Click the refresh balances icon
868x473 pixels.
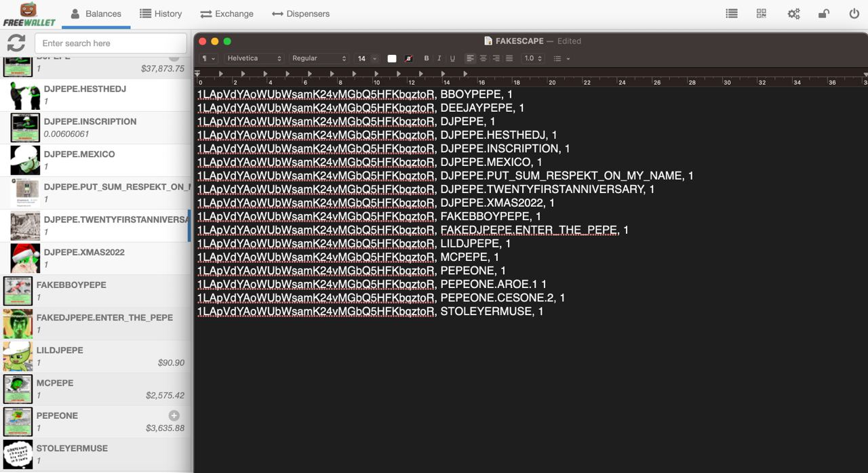click(16, 43)
